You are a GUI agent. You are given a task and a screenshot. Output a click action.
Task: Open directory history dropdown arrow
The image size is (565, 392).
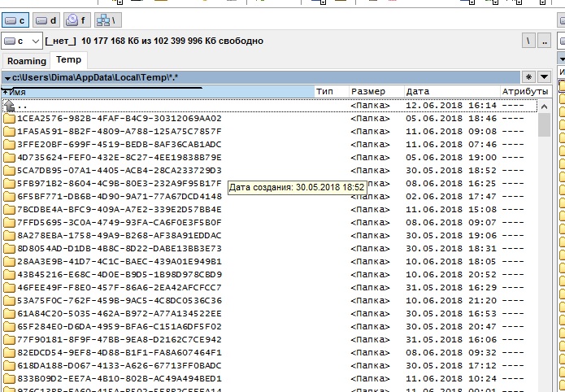click(x=545, y=76)
